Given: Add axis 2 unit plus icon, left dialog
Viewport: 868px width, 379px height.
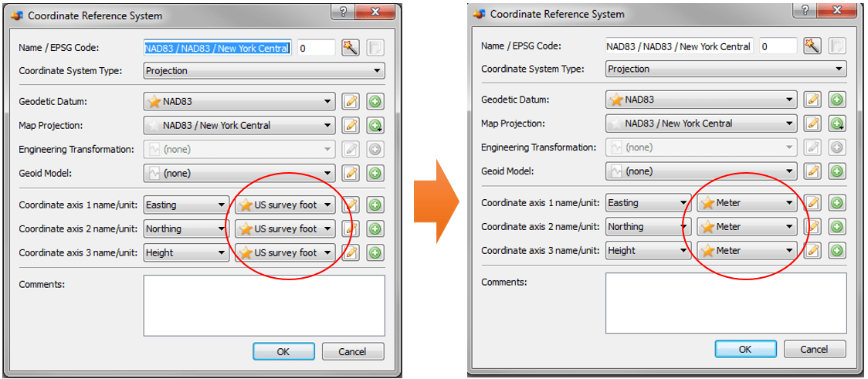Looking at the screenshot, I should click(x=375, y=229).
